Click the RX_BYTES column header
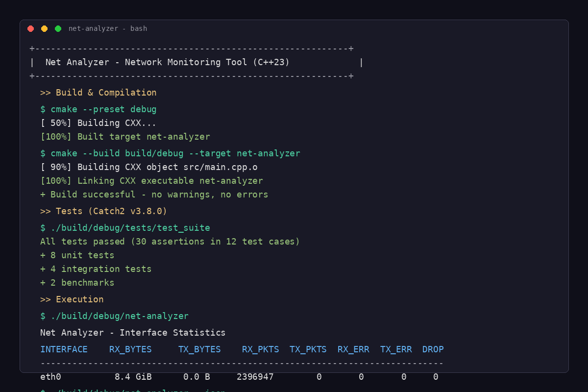Screen dimensions: 588x392 130,349
